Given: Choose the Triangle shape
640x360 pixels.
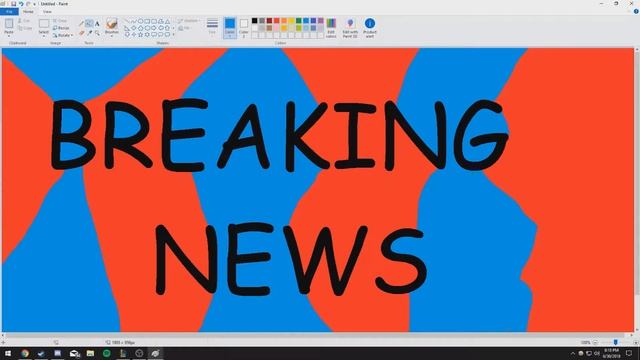Looking at the screenshot, I should [x=168, y=21].
